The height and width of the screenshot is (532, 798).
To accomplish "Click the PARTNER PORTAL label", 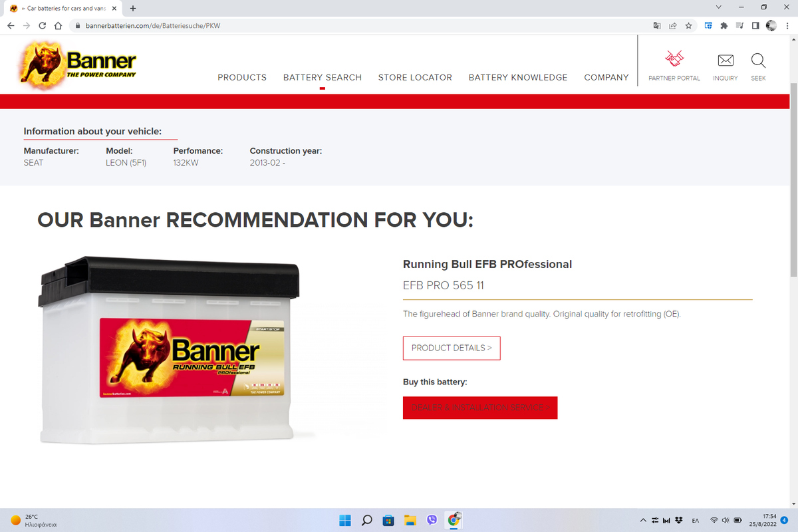I will pyautogui.click(x=674, y=78).
